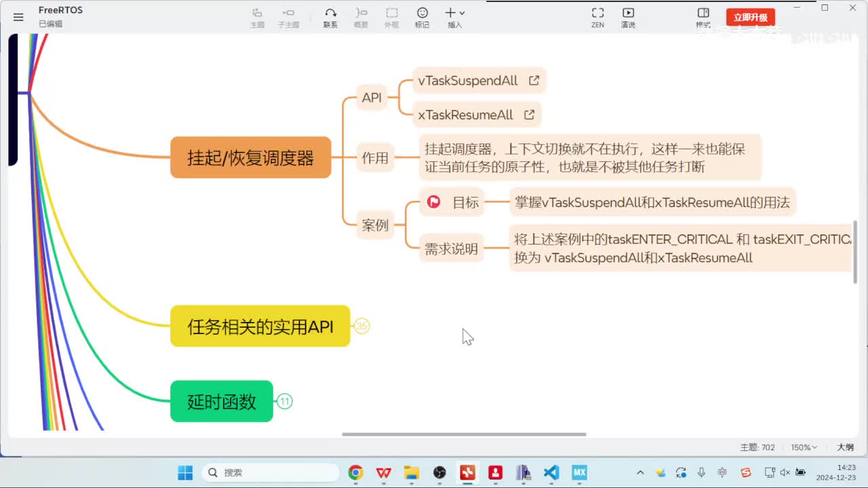868x488 pixels.
Task: Open WPS Office from the taskbar
Action: pos(384,472)
